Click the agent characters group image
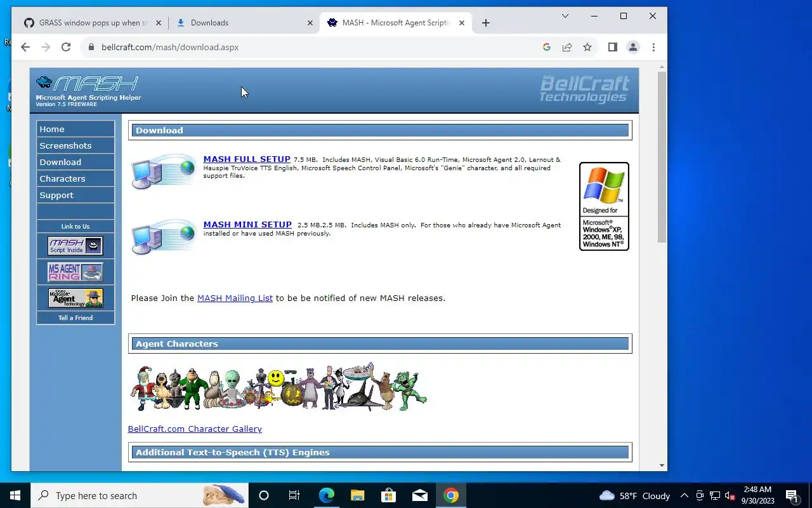 tap(278, 387)
